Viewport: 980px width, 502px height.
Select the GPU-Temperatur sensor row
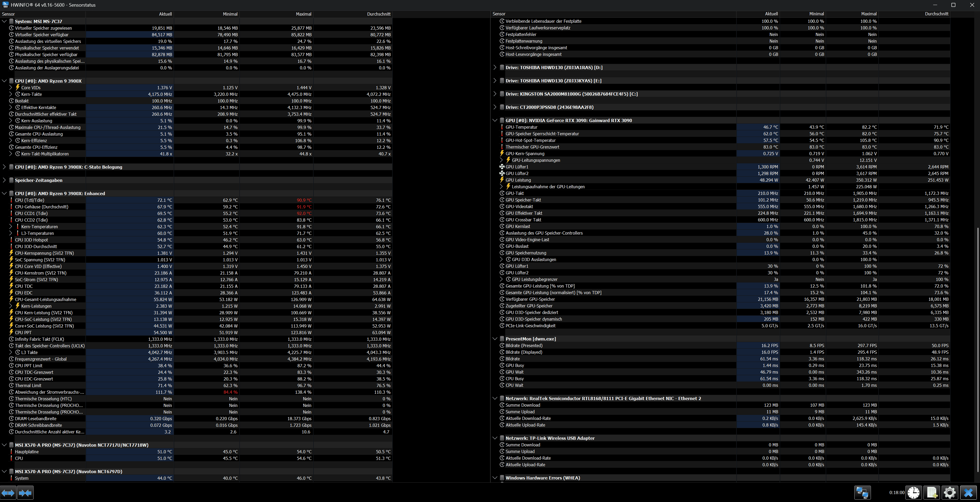(521, 127)
